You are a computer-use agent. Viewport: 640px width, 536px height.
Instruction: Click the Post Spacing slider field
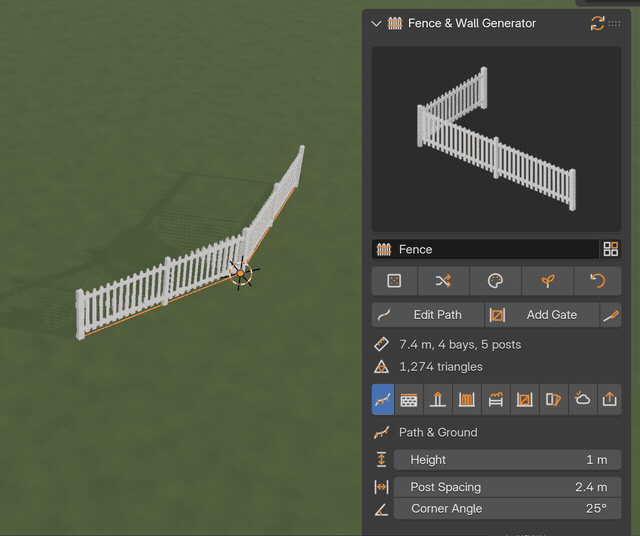tap(508, 487)
